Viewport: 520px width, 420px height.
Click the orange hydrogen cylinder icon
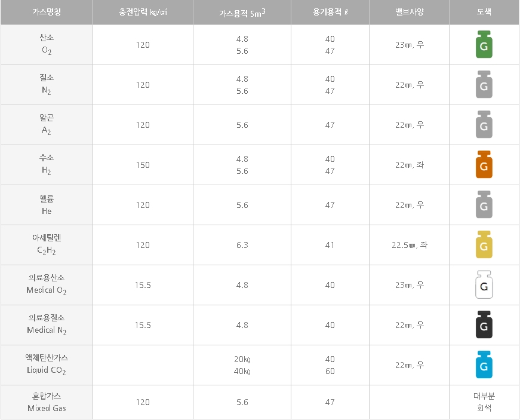pyautogui.click(x=484, y=165)
